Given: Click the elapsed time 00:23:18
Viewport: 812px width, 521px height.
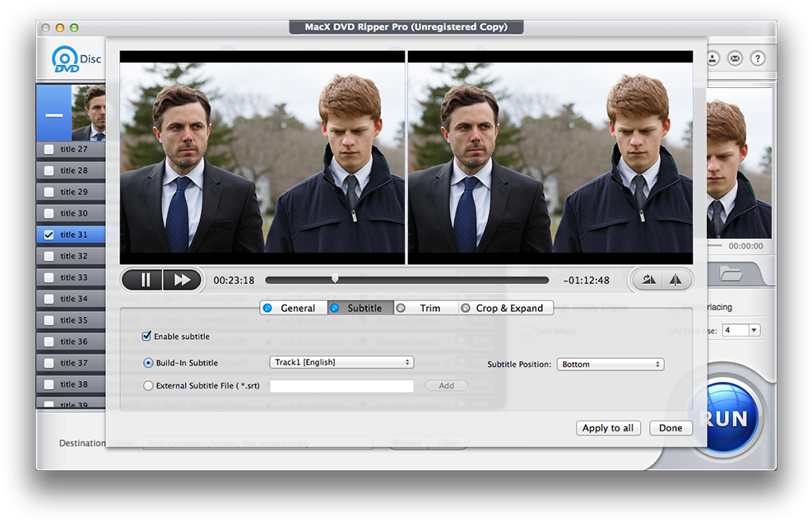Looking at the screenshot, I should pyautogui.click(x=234, y=280).
